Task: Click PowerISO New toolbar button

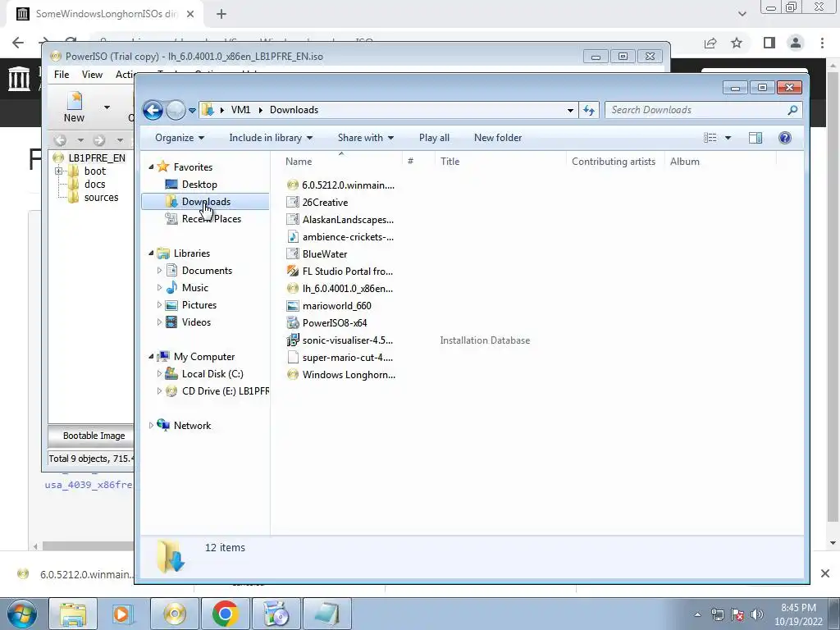Action: (x=74, y=107)
